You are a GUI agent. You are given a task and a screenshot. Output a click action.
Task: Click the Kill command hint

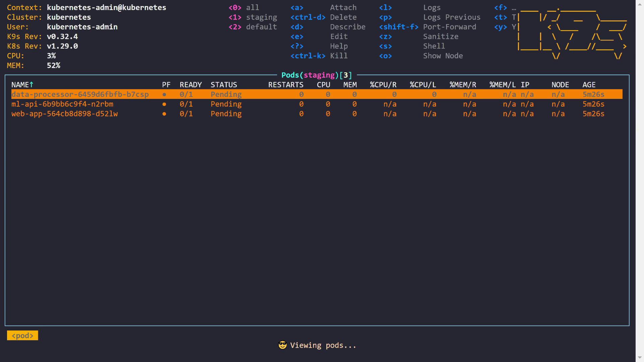coord(339,56)
